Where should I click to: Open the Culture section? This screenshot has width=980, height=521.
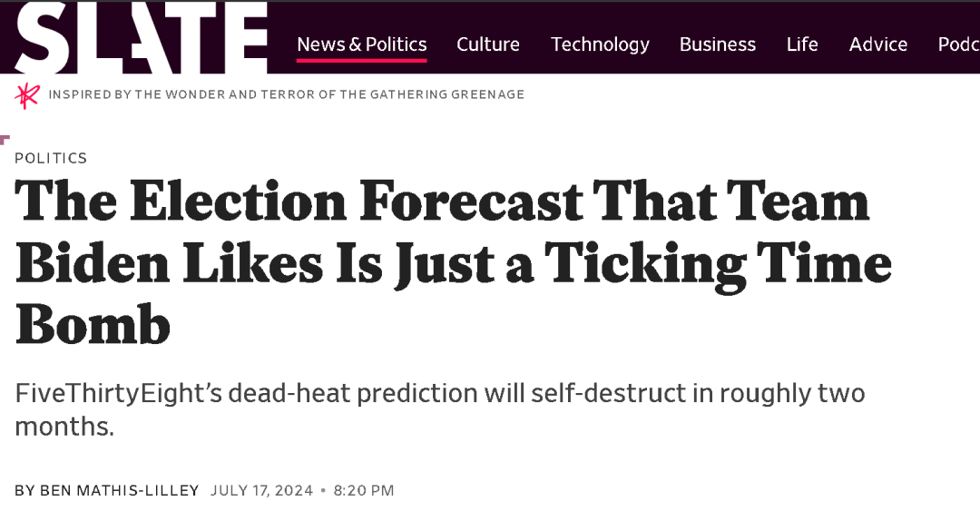(488, 44)
